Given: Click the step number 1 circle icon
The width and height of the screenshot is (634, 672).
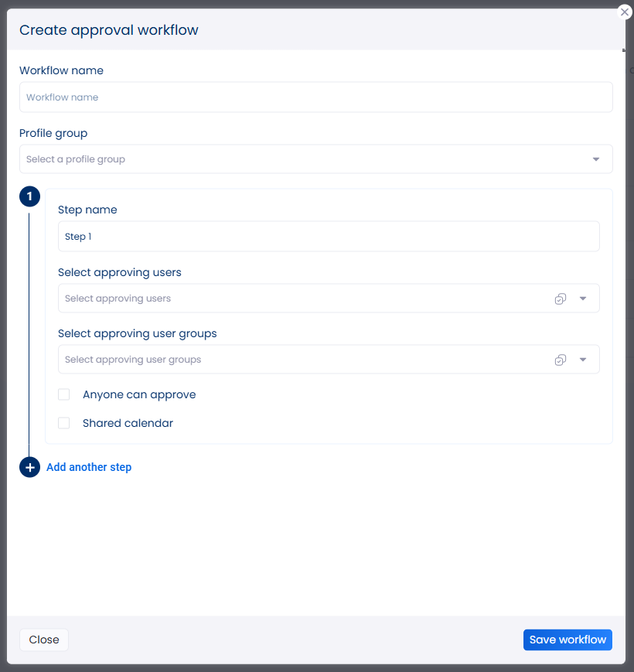Looking at the screenshot, I should click(x=29, y=197).
